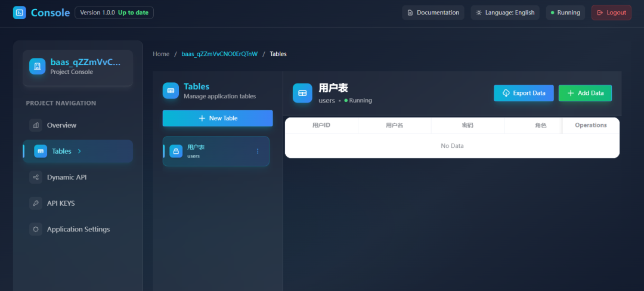The height and width of the screenshot is (291, 644).
Task: Click the API KEYS key icon
Action: pos(36,203)
